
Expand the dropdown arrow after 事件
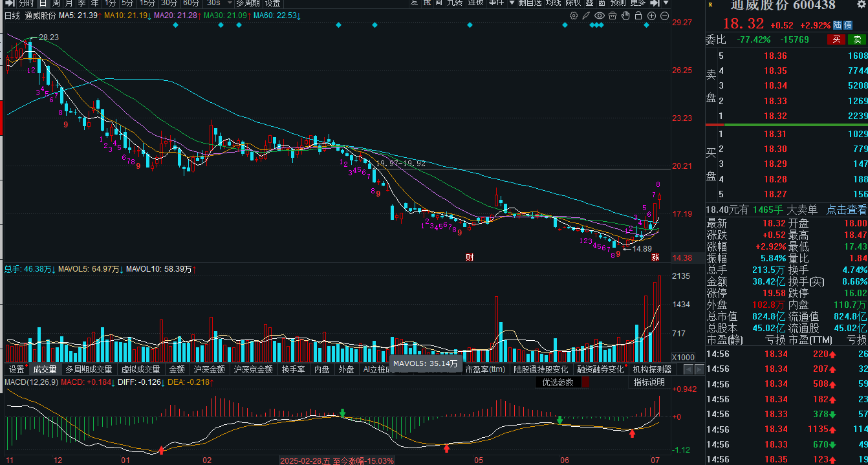[512, 3]
